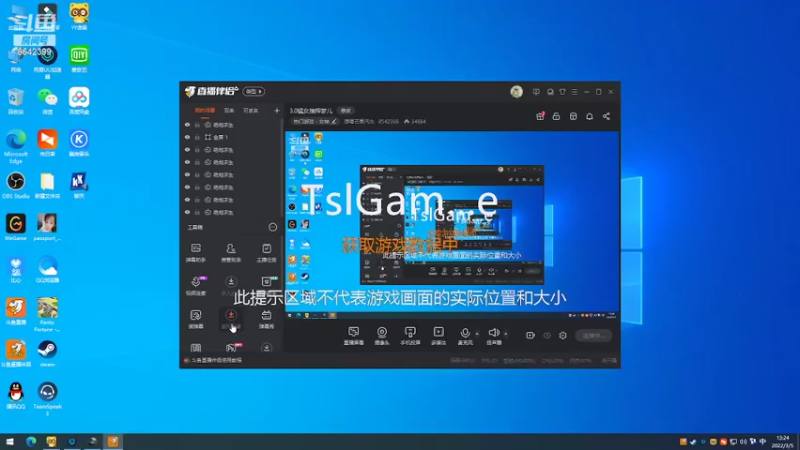Mute the 扬声器 speaker
This screenshot has width=800, height=450.
point(493,333)
